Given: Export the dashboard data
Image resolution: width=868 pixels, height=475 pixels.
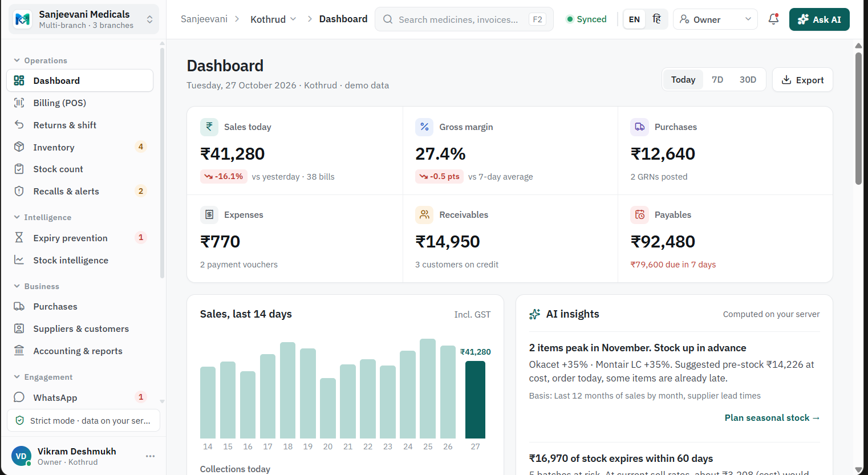Looking at the screenshot, I should click(x=802, y=80).
